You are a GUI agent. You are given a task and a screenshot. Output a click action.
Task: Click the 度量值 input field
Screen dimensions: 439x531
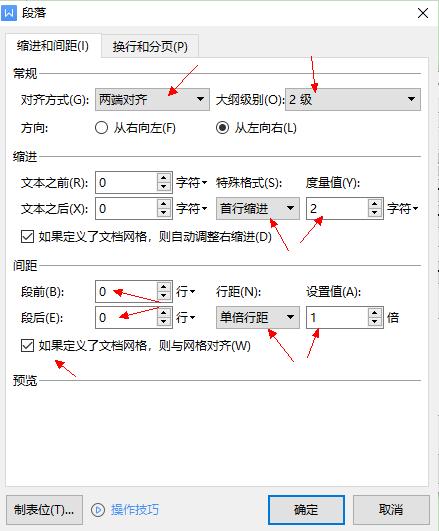click(x=337, y=209)
